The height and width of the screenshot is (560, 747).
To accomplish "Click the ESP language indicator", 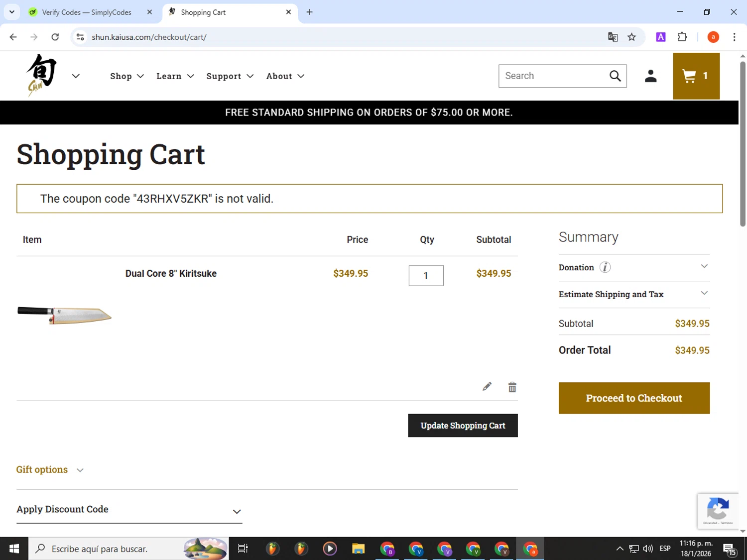I will click(665, 549).
